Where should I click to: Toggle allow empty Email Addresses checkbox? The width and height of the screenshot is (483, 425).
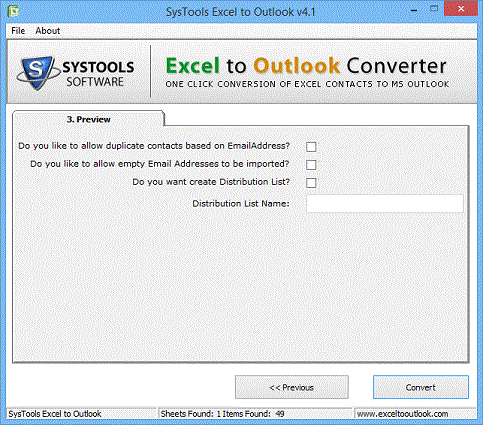click(x=311, y=165)
